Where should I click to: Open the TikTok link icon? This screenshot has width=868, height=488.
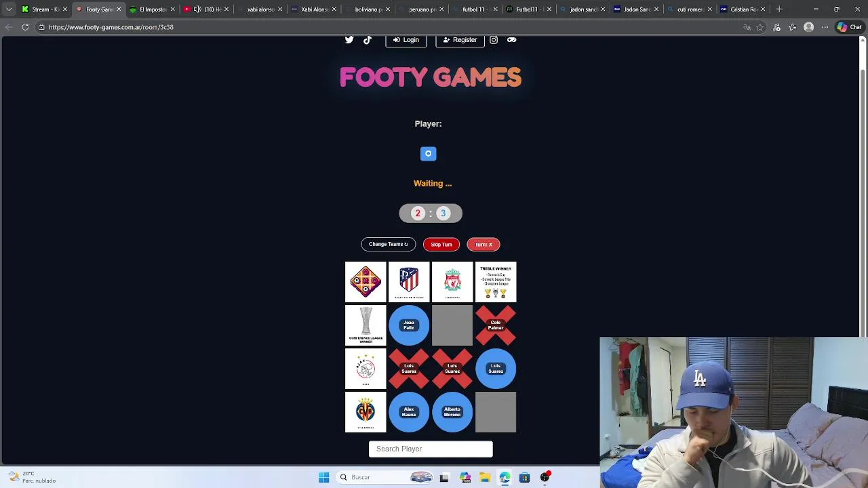pos(368,40)
